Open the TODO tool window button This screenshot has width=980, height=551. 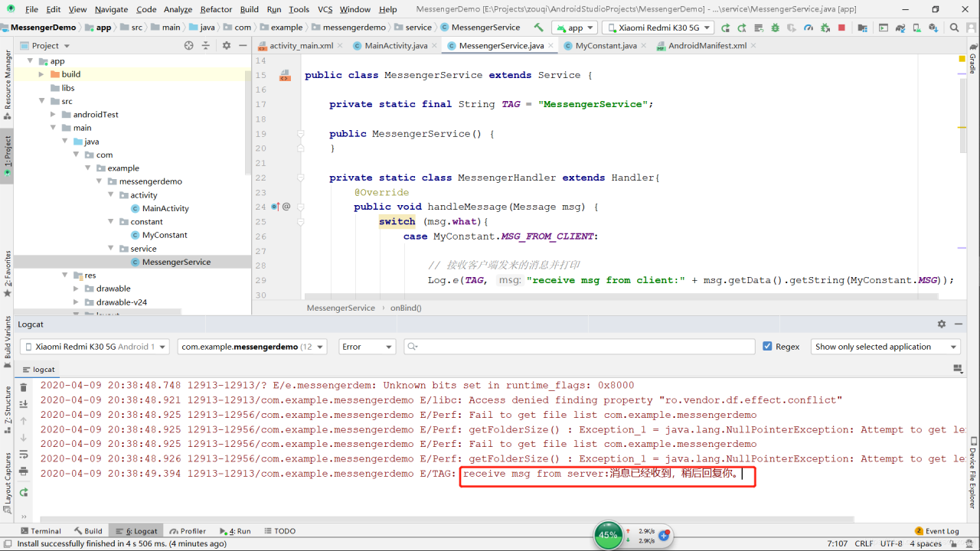[279, 531]
